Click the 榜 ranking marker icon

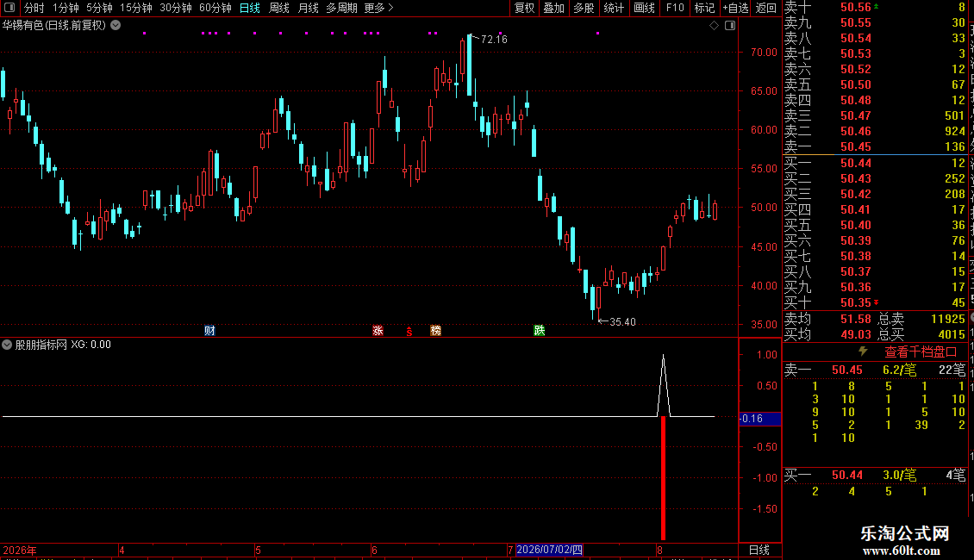coord(435,330)
